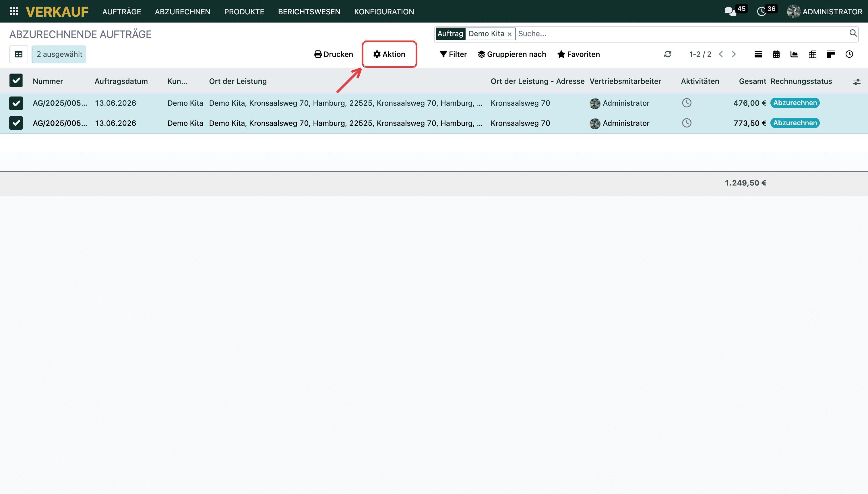Click the refresh list icon
The width and height of the screenshot is (868, 494).
point(668,54)
